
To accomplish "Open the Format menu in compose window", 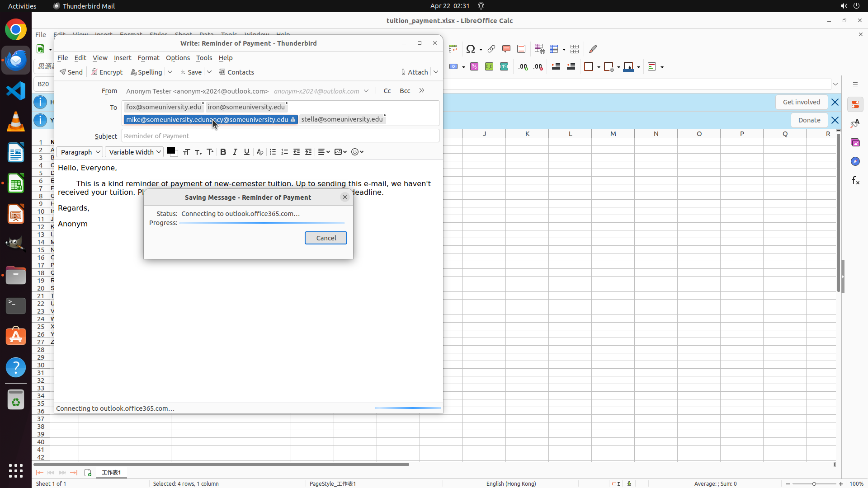I will click(x=148, y=58).
